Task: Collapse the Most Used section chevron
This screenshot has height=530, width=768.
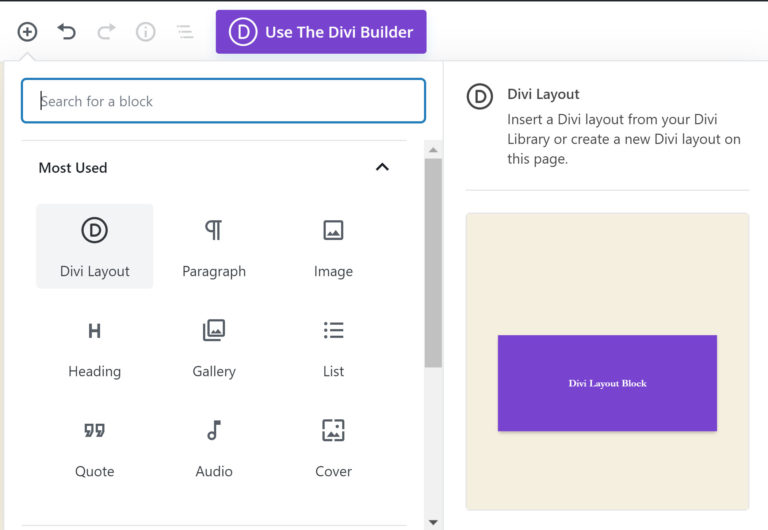Action: 382,167
